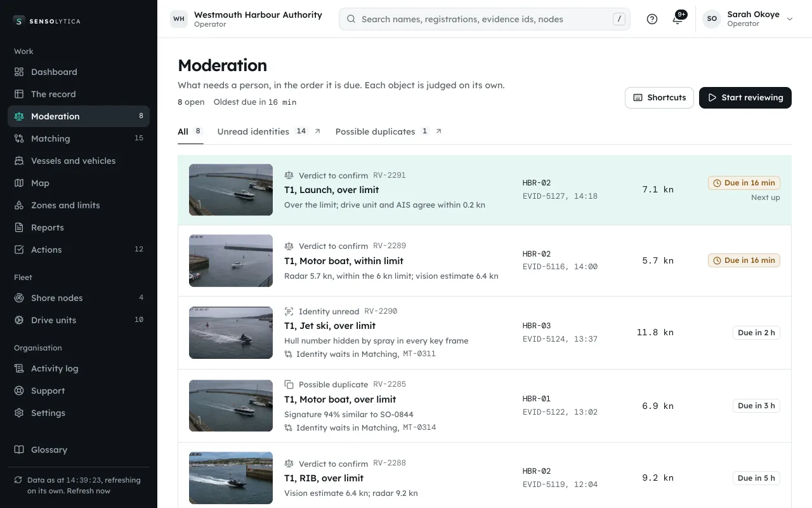Click the Glossary book icon
Viewport: 812px width, 508px height.
point(19,450)
